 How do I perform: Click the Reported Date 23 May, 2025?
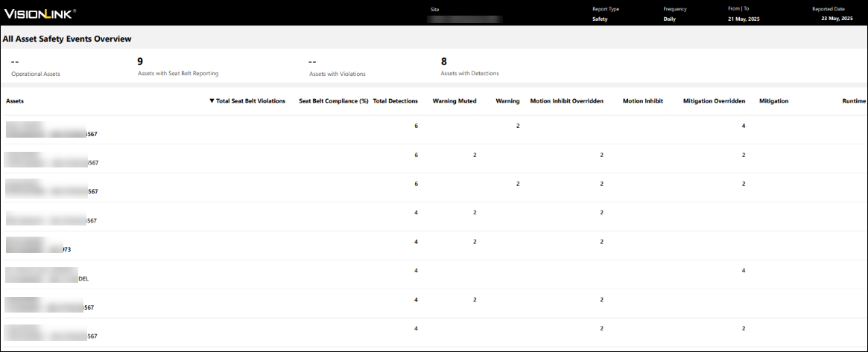point(837,19)
